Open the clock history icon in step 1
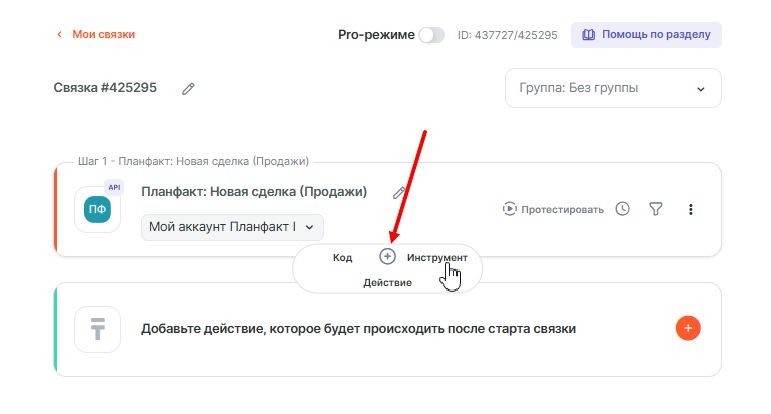This screenshot has height=414, width=771. click(x=623, y=209)
